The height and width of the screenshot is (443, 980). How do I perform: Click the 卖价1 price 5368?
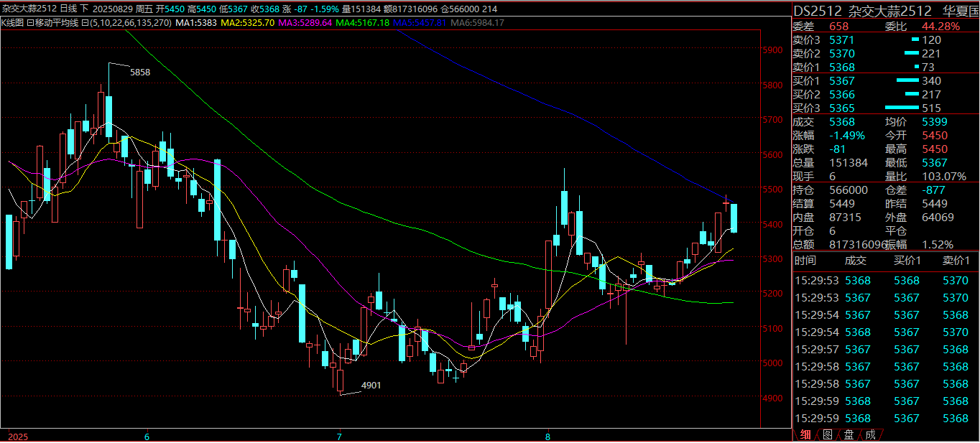point(842,67)
